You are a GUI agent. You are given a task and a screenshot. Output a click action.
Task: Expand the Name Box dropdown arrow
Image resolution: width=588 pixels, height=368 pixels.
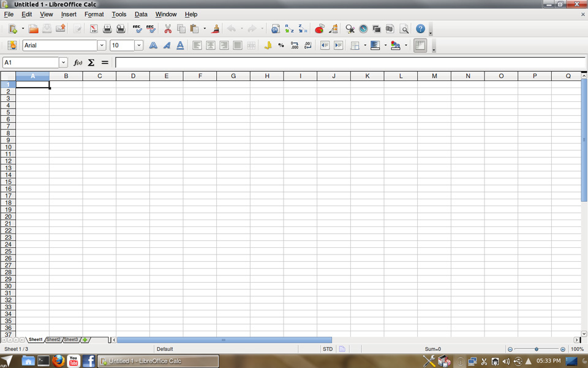(63, 63)
